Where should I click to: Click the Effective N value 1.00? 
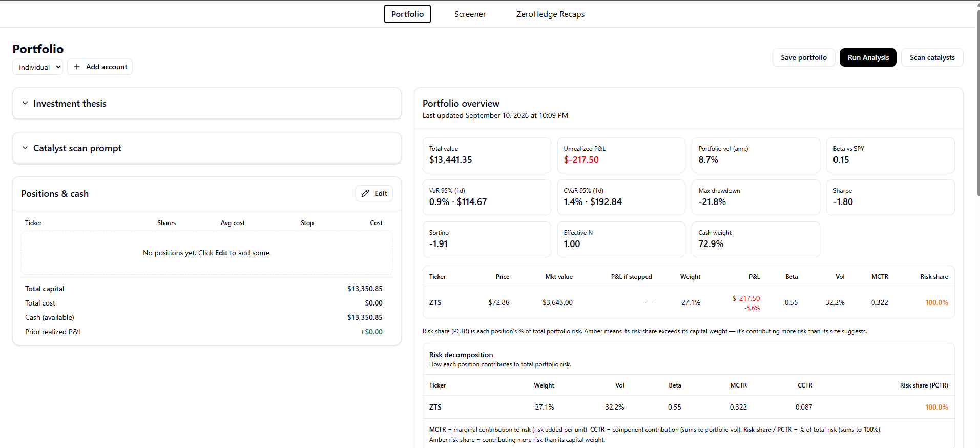pyautogui.click(x=572, y=244)
